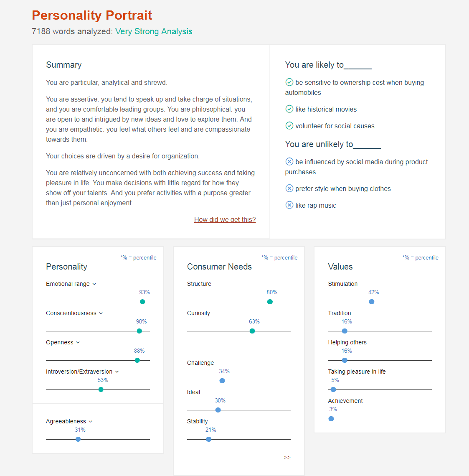Screen dimensions: 469x476
Task: Click the Achievement 3% slider marker
Action: pos(331,419)
